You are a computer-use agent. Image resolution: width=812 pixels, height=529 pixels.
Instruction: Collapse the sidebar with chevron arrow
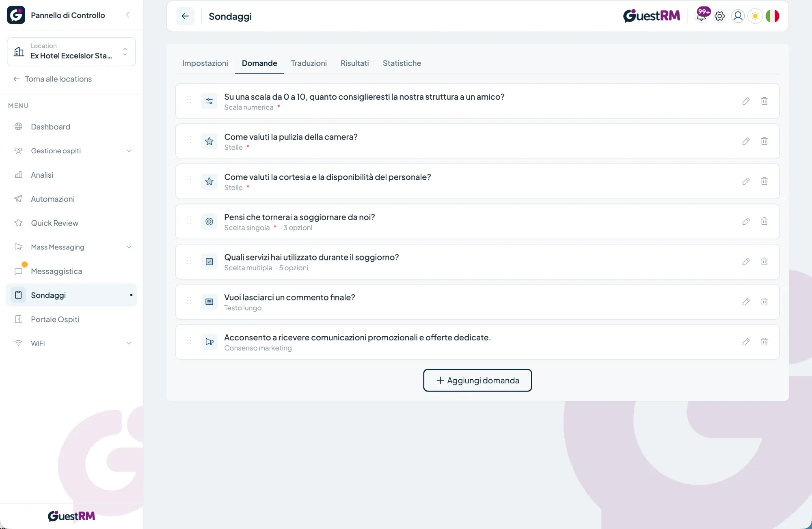tap(127, 15)
